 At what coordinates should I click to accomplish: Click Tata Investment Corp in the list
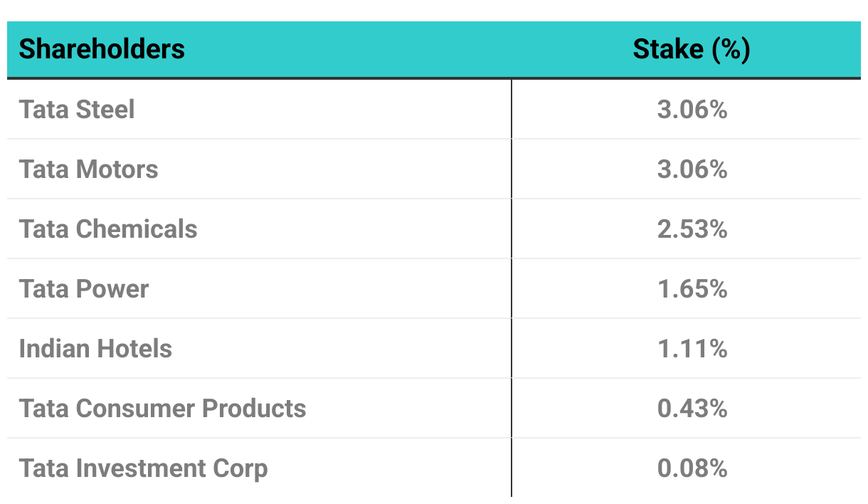tap(143, 468)
